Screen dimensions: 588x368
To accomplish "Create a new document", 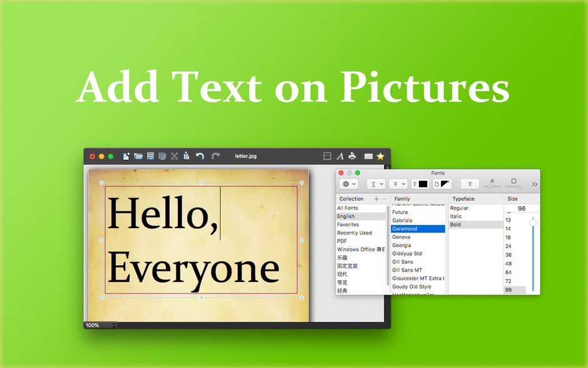I will pyautogui.click(x=126, y=155).
